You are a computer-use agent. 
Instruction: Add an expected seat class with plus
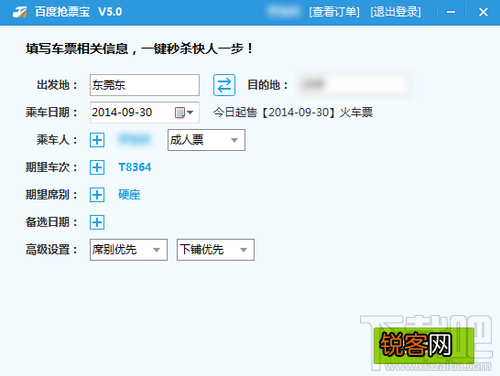97,195
